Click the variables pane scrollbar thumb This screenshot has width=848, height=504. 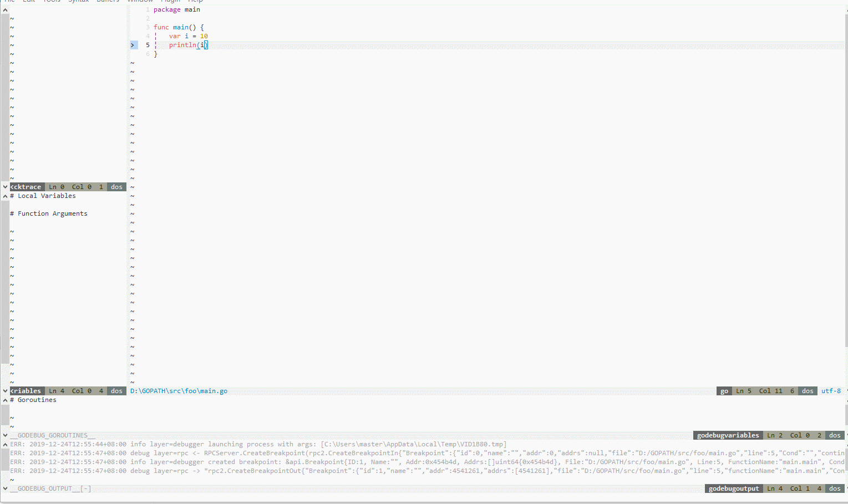5,282
